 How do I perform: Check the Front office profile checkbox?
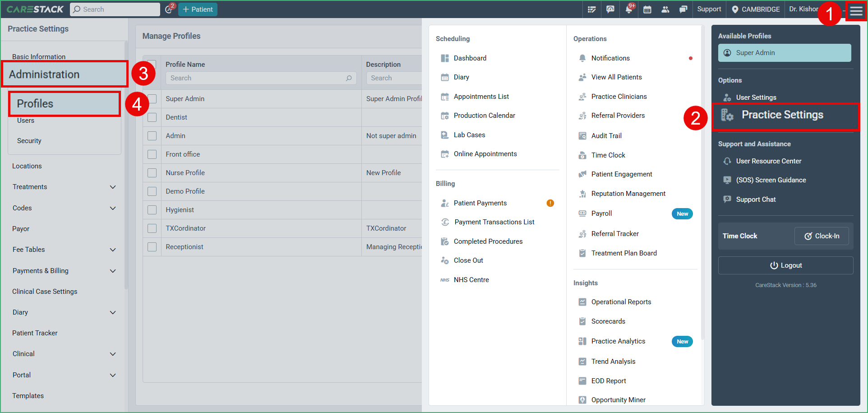(152, 154)
